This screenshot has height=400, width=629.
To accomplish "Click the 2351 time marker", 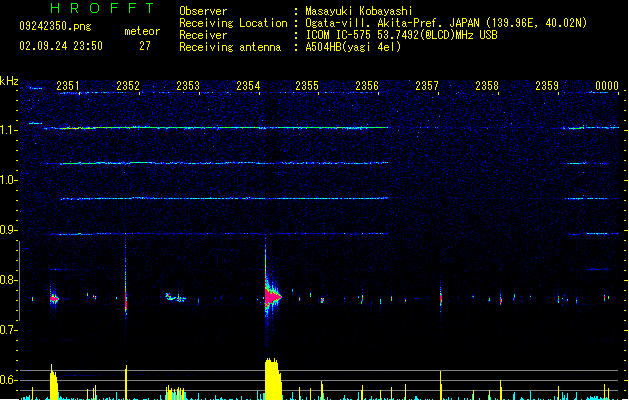I will click(x=68, y=86).
